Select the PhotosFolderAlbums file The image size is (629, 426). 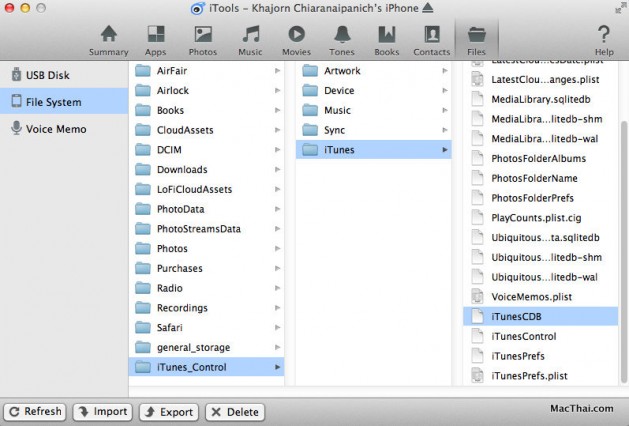[540, 158]
